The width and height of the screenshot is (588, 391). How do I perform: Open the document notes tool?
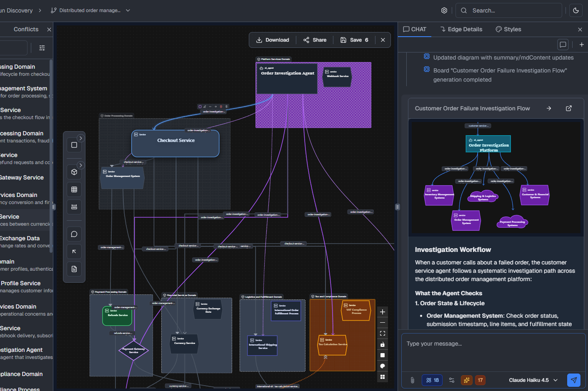(74, 269)
